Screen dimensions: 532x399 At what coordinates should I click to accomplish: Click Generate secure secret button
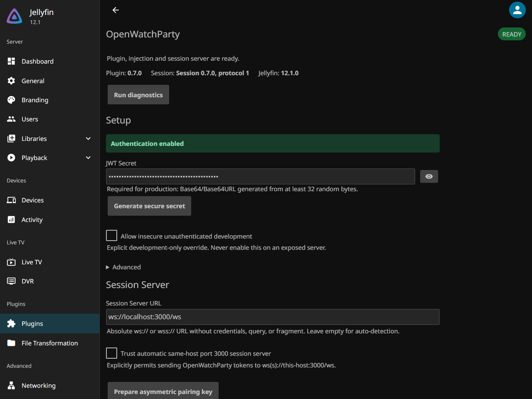[x=150, y=206]
